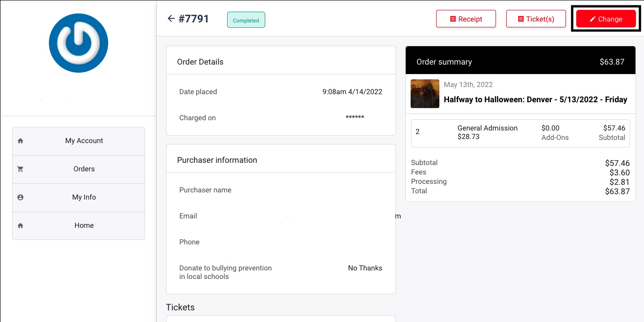Click the Halloween event thumbnail image
The width and height of the screenshot is (644, 322).
pos(425,94)
